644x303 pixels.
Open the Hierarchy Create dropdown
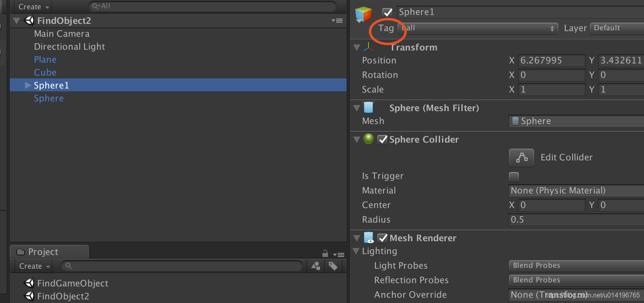34,6
